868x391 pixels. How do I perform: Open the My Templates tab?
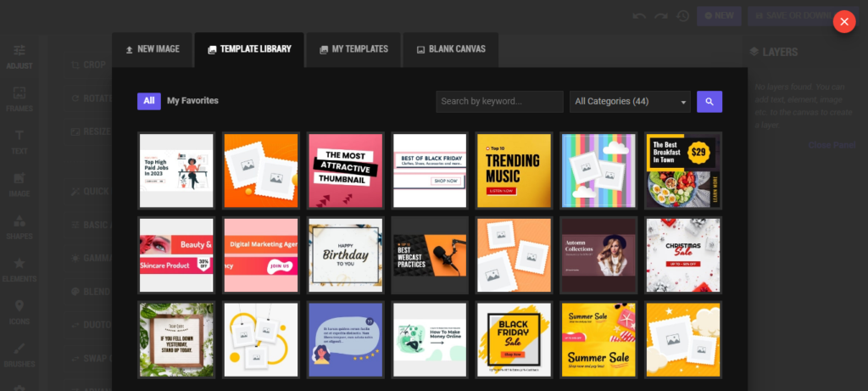[x=353, y=49]
